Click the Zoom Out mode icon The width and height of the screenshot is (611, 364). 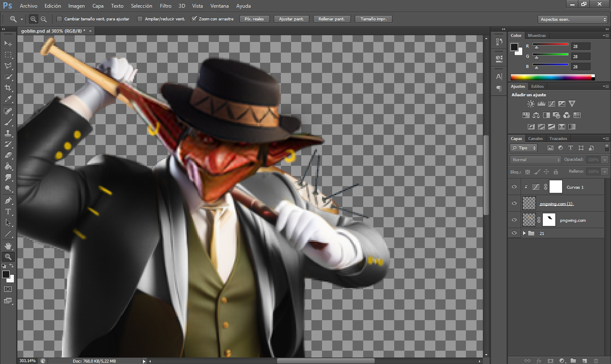(44, 19)
